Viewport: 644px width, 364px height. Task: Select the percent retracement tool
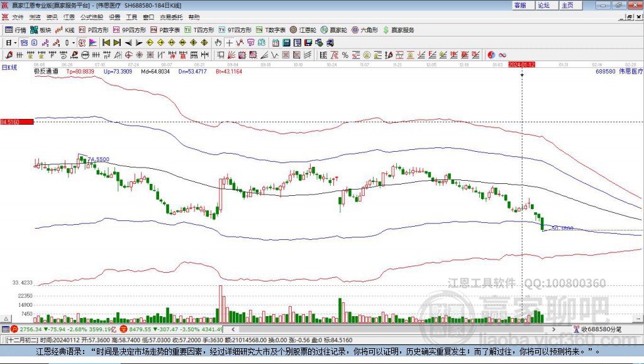click(x=345, y=55)
